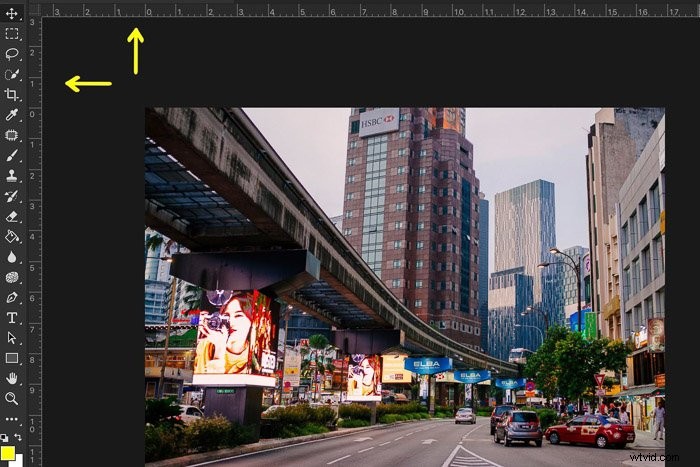700x467 pixels.
Task: Select the Hand tool
Action: 12,379
